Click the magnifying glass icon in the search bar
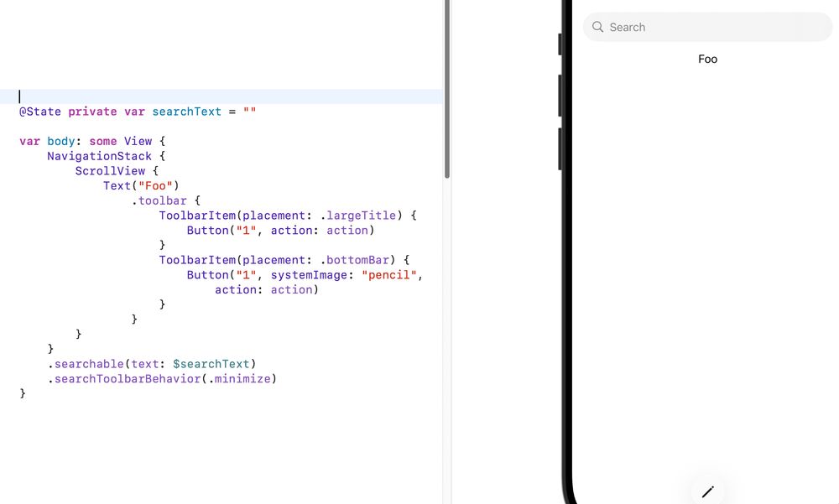Screen dimensions: 839x504 pyautogui.click(x=597, y=27)
